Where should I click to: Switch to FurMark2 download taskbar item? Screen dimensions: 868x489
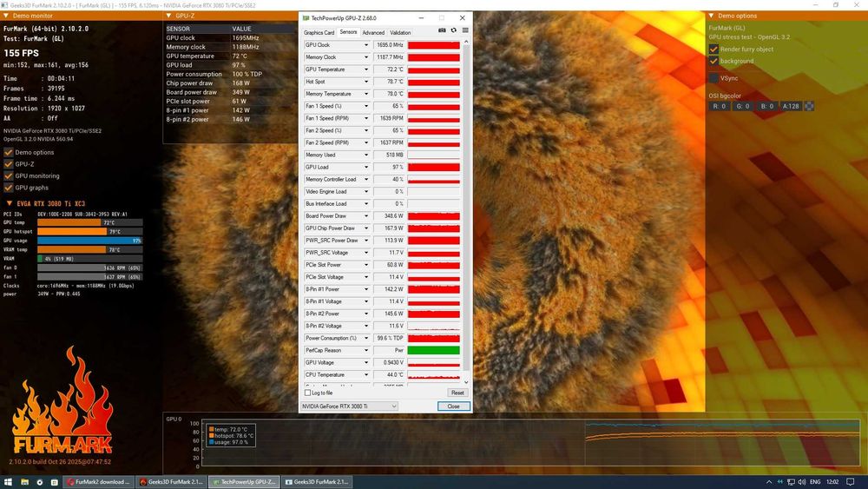(x=98, y=482)
